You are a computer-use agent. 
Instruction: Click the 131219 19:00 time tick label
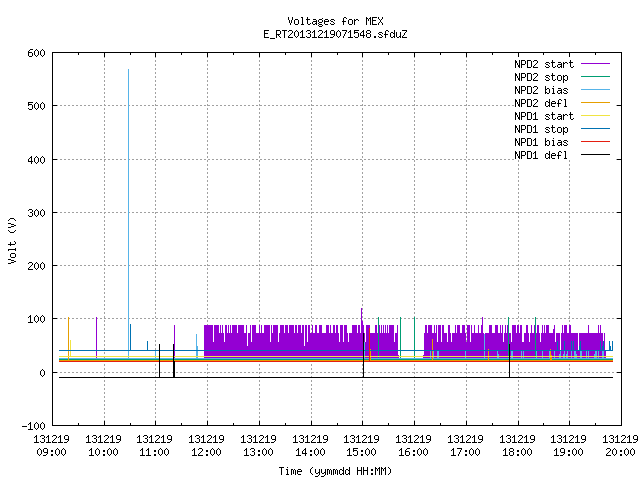[568, 445]
